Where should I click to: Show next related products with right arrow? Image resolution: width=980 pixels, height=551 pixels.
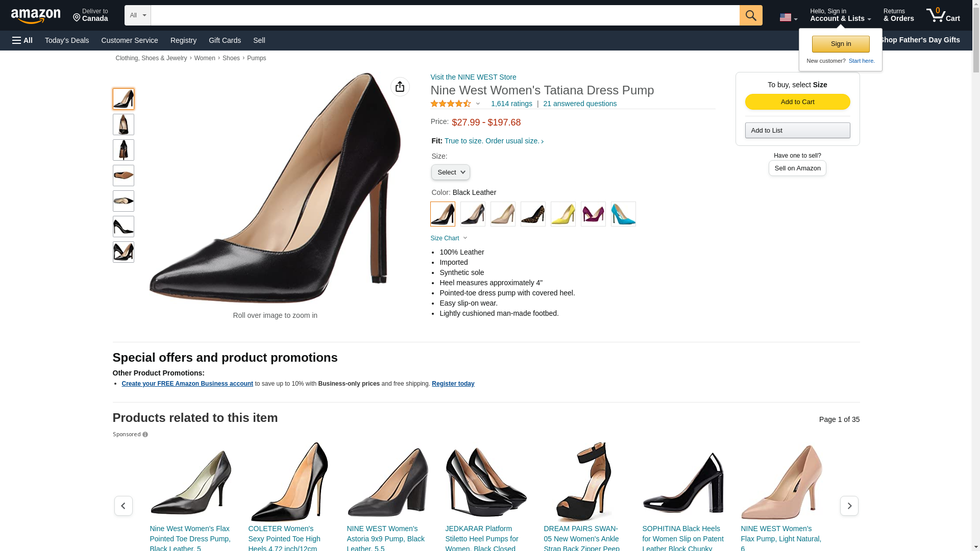coord(849,506)
